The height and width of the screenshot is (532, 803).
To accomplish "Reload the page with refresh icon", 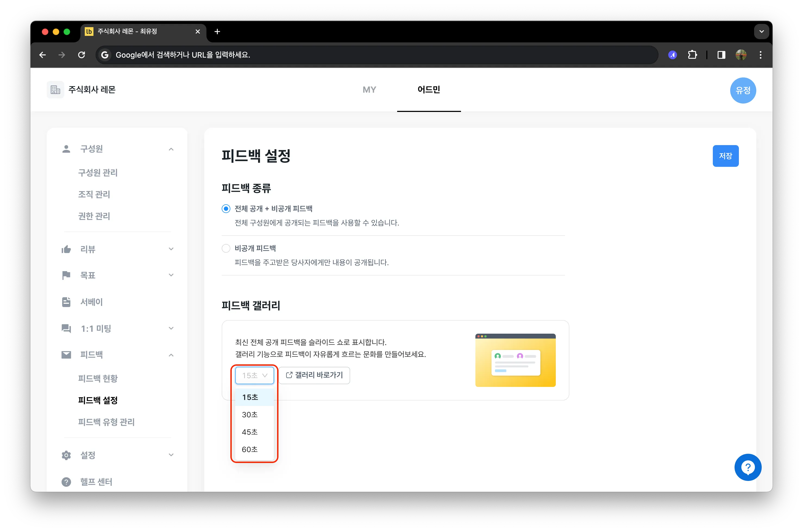I will [81, 55].
